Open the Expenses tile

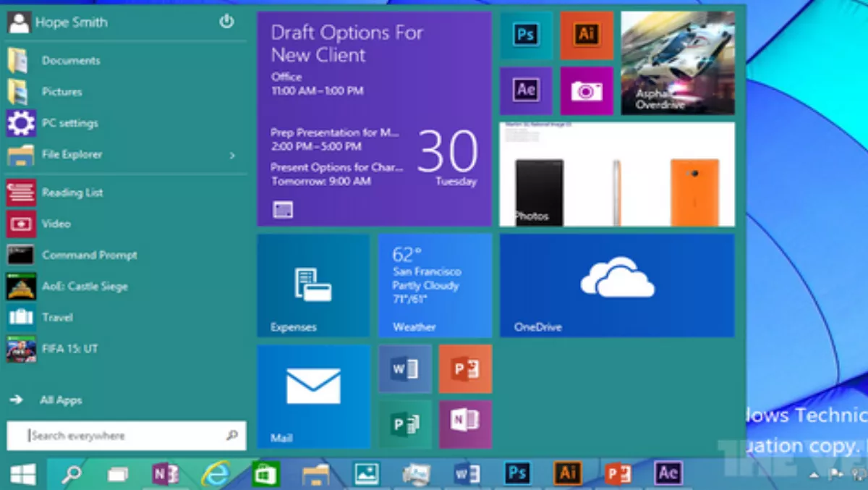(313, 285)
